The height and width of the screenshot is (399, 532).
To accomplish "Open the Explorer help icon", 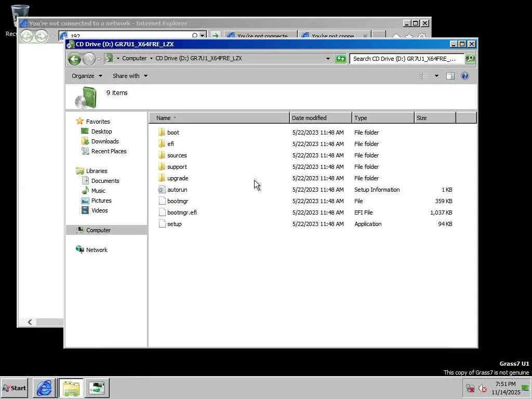I will pyautogui.click(x=465, y=76).
